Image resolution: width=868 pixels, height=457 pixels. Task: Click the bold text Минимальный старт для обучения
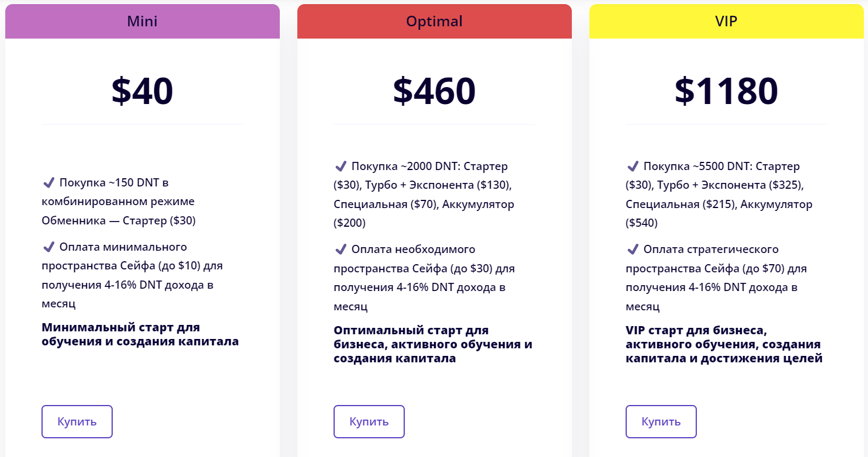click(x=140, y=334)
